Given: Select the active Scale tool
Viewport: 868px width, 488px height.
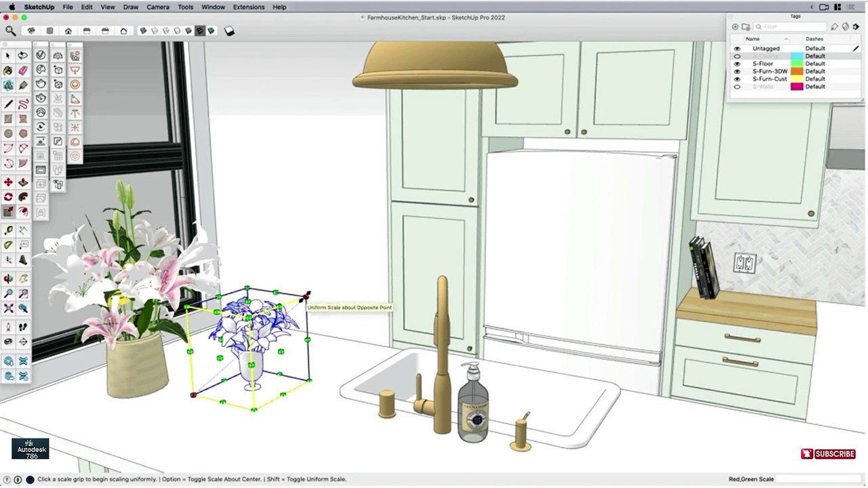Looking at the screenshot, I should 8,212.
